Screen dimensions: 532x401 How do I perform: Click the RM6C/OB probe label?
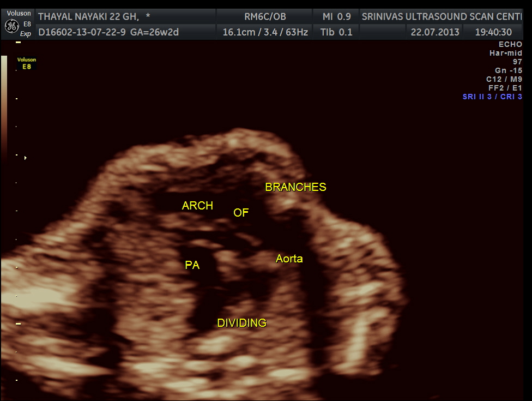[265, 16]
